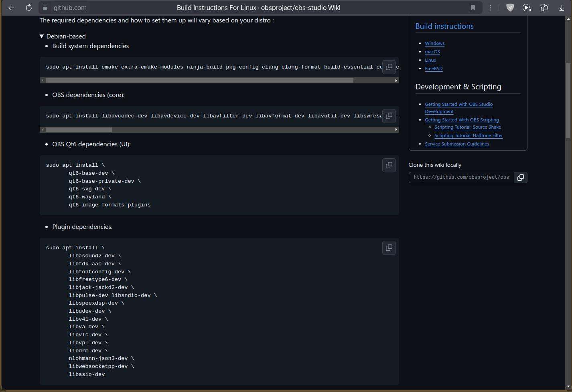Copy the OBS dependencies (core) command

click(389, 116)
